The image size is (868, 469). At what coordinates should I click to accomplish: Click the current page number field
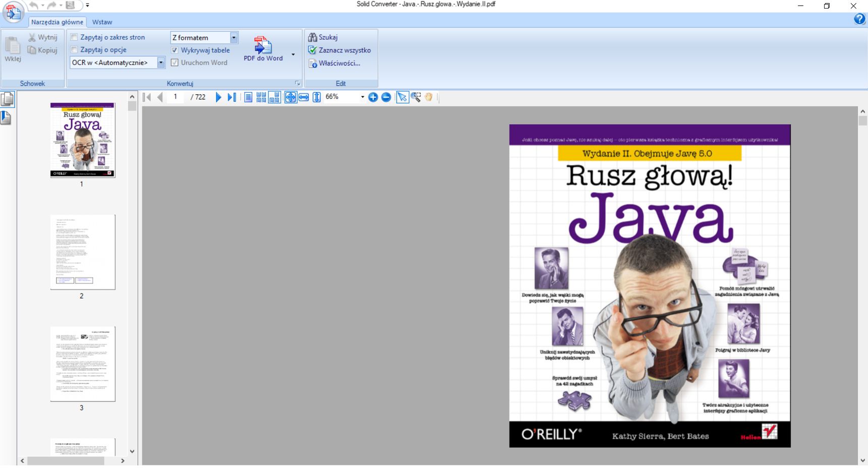pyautogui.click(x=176, y=97)
